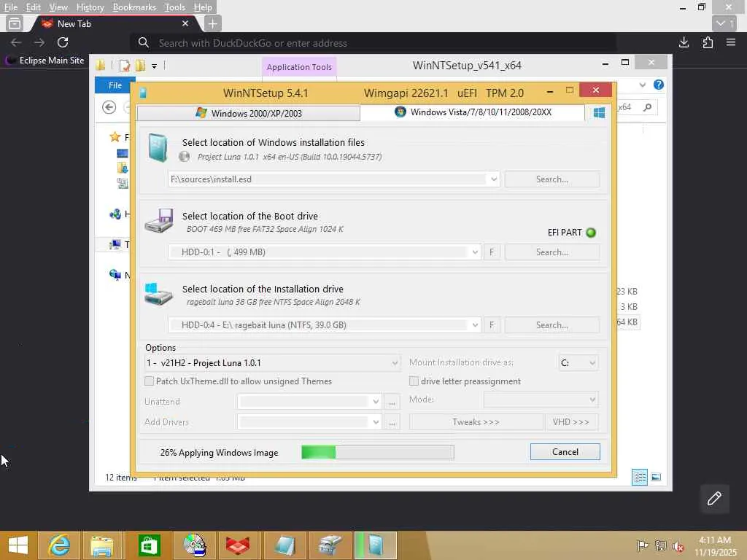
Task: Click the Applying Windows Image progress bar
Action: pyautogui.click(x=378, y=452)
